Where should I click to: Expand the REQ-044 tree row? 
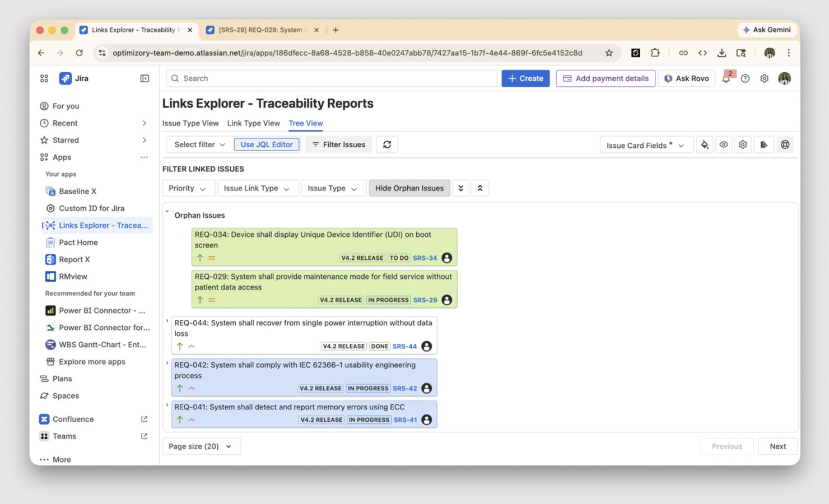[x=167, y=321]
